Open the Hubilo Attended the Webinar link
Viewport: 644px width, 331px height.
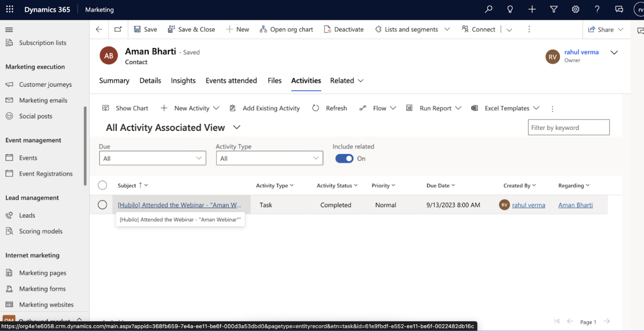[179, 205]
